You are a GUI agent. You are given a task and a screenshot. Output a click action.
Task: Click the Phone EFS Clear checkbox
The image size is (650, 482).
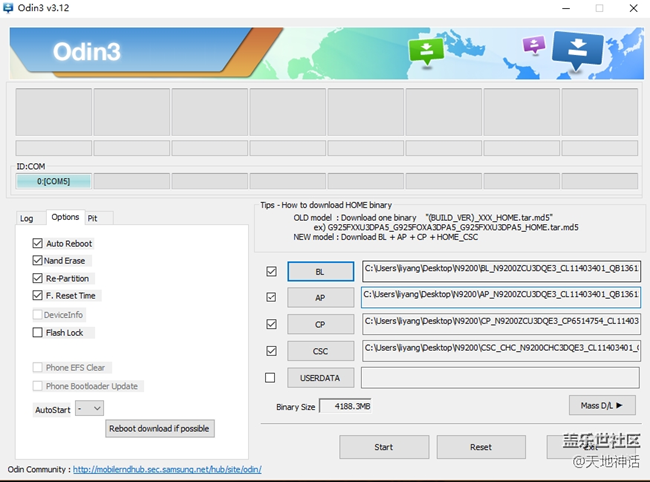coord(37,367)
